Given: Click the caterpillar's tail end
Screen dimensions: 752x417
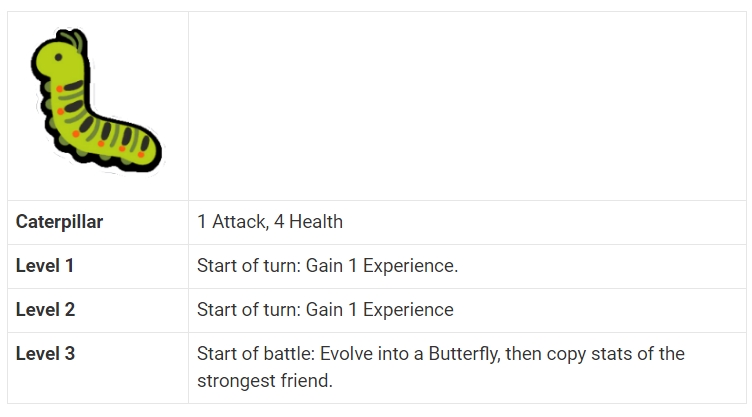Looking at the screenshot, I should (149, 151).
